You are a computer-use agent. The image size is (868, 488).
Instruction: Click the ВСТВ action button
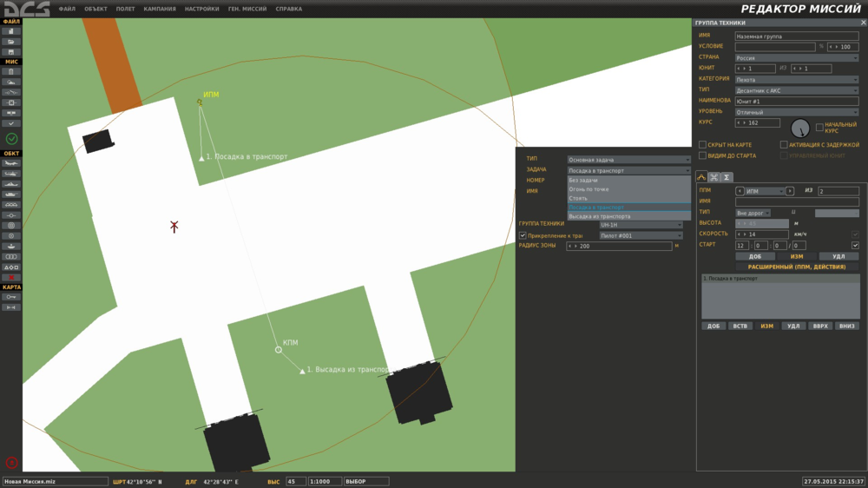tap(740, 326)
